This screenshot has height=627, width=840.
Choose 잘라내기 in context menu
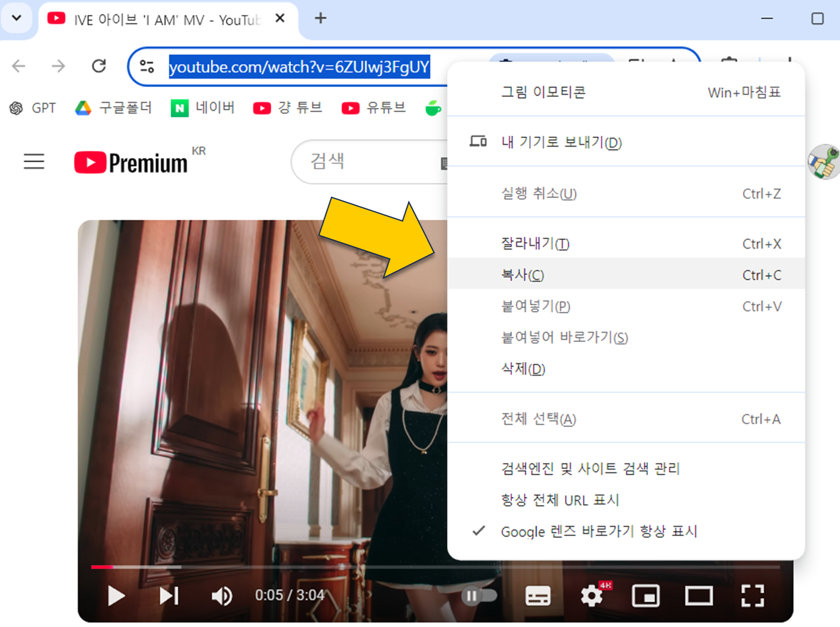[x=626, y=243]
